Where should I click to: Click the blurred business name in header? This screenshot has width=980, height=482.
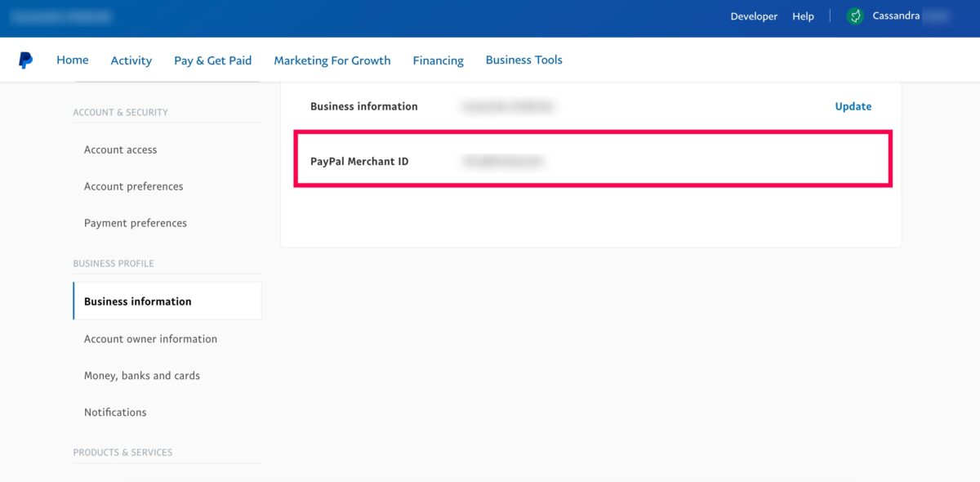pyautogui.click(x=62, y=16)
